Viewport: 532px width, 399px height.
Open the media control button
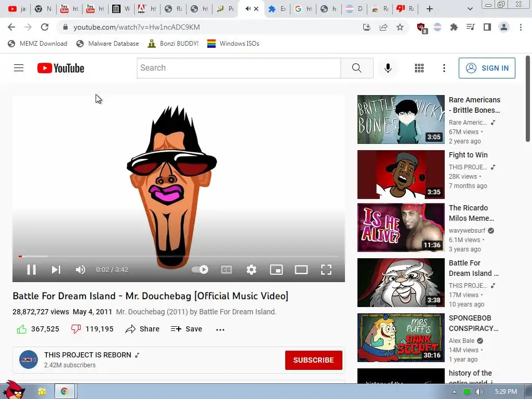(x=471, y=27)
